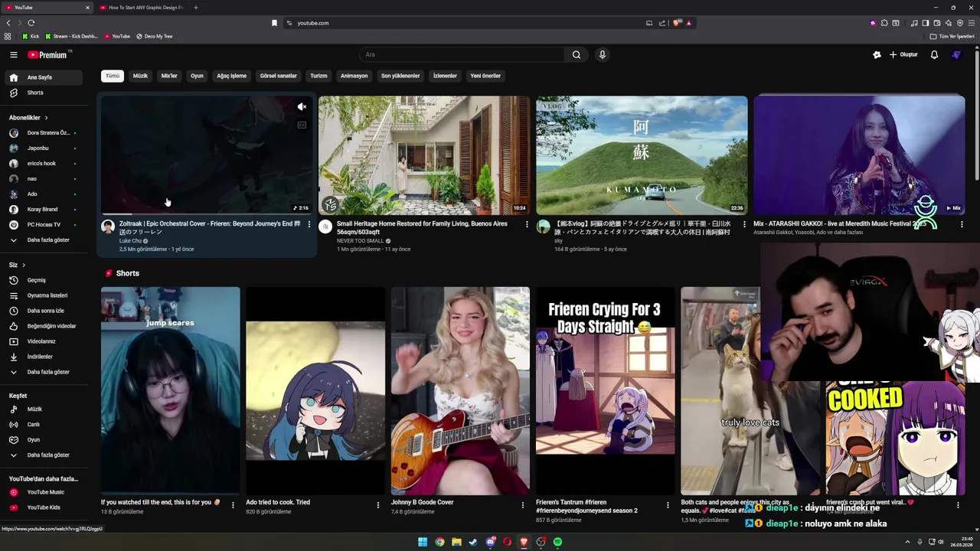Open Shorts from the sidebar

tap(43, 93)
